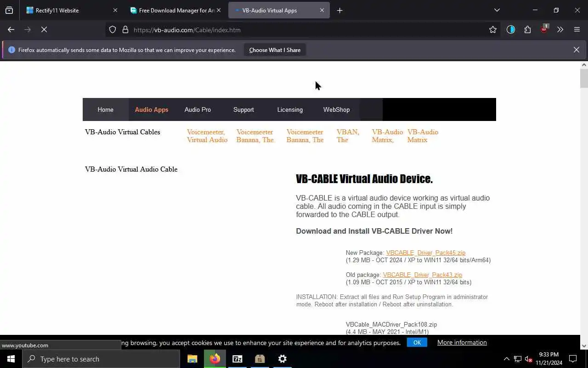Click VB-Audio Virtual Cables heading
The image size is (588, 368).
[x=123, y=132]
